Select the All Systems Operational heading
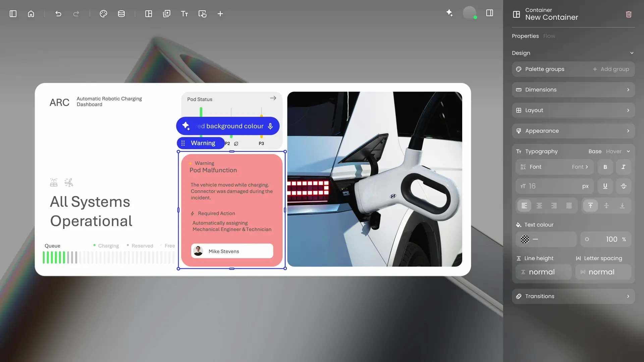 coord(91,212)
